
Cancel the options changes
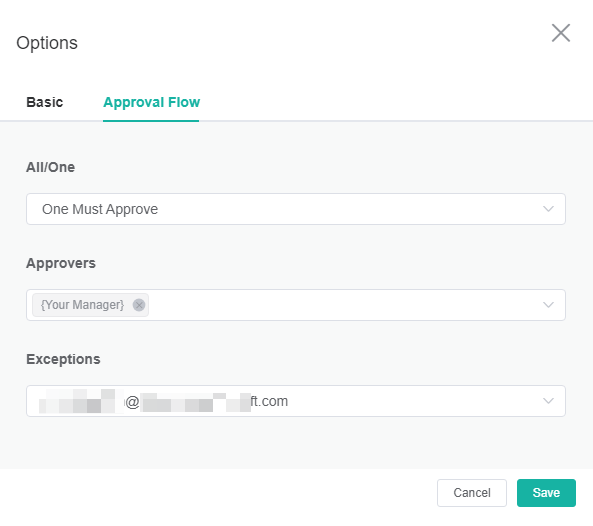472,493
